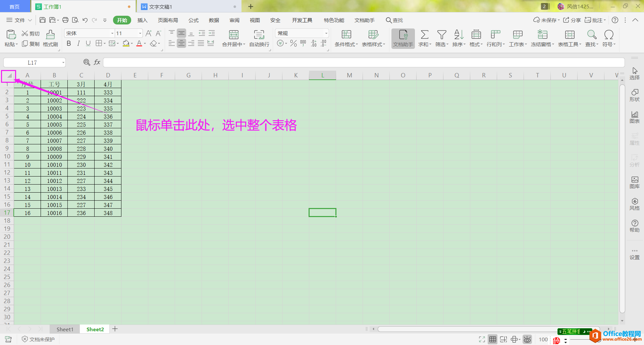Open the File (文件) menu dropdown
Image resolution: width=644 pixels, height=345 pixels.
point(19,20)
